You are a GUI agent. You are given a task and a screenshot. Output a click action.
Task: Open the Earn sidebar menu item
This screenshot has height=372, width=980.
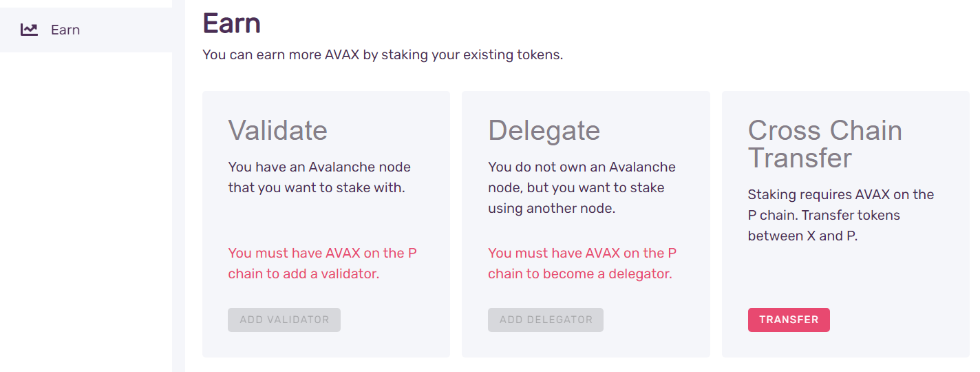[x=65, y=30]
